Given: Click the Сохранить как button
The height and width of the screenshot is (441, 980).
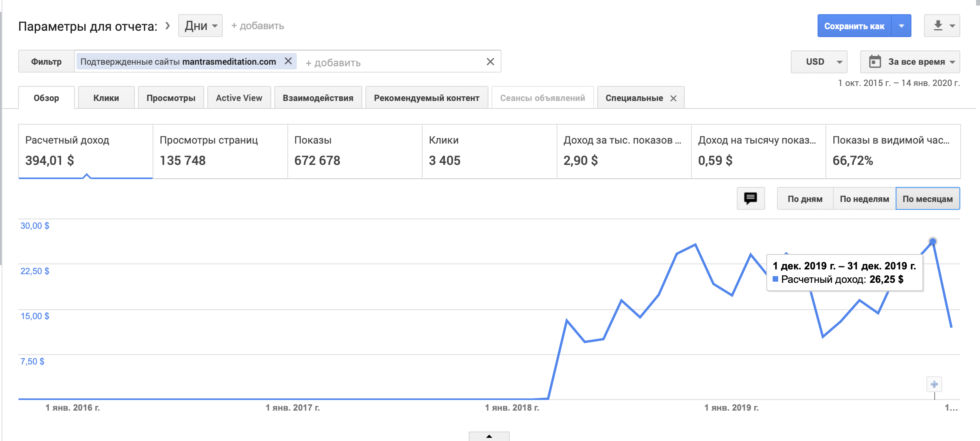Looking at the screenshot, I should (854, 26).
